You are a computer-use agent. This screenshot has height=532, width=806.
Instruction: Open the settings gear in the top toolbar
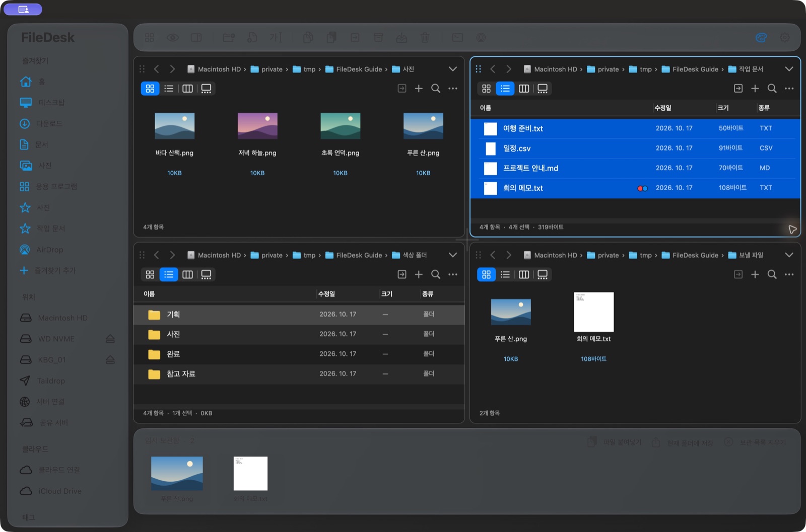[784, 38]
